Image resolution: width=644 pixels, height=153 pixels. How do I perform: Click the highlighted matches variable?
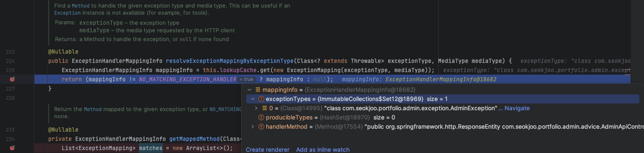[151, 148]
